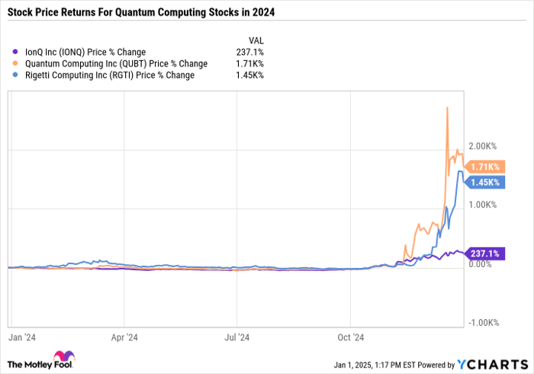The image size is (534, 374).
Task: Click the 0.00% y-axis label
Action: (480, 264)
